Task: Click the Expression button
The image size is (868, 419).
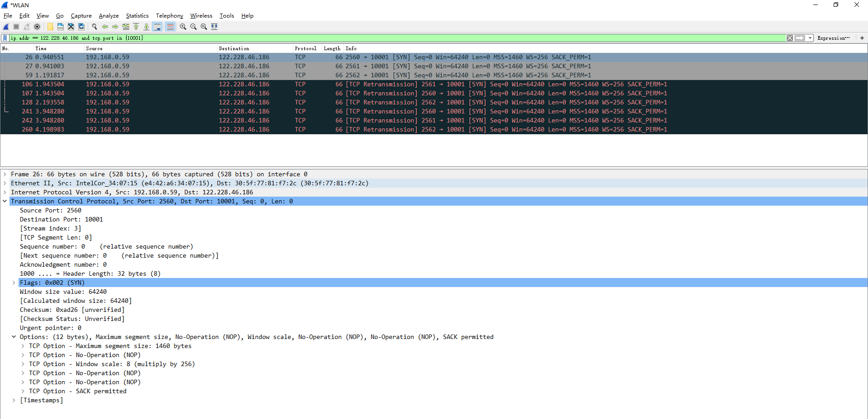Action: (x=833, y=38)
